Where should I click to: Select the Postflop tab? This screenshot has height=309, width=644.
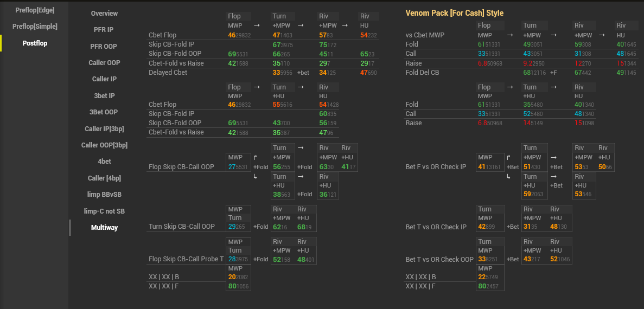coord(35,43)
